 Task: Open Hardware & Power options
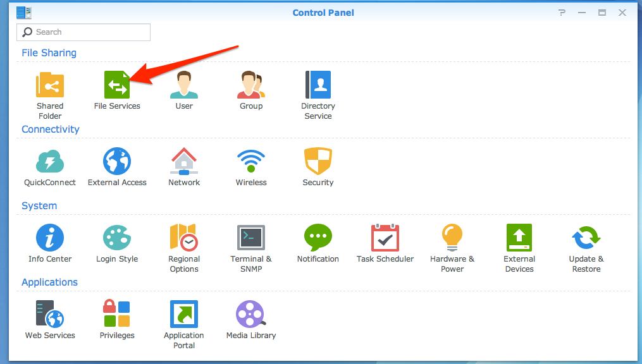coord(452,238)
